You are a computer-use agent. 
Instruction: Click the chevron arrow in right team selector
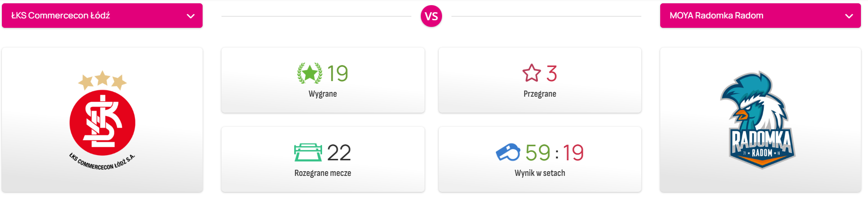[849, 16]
